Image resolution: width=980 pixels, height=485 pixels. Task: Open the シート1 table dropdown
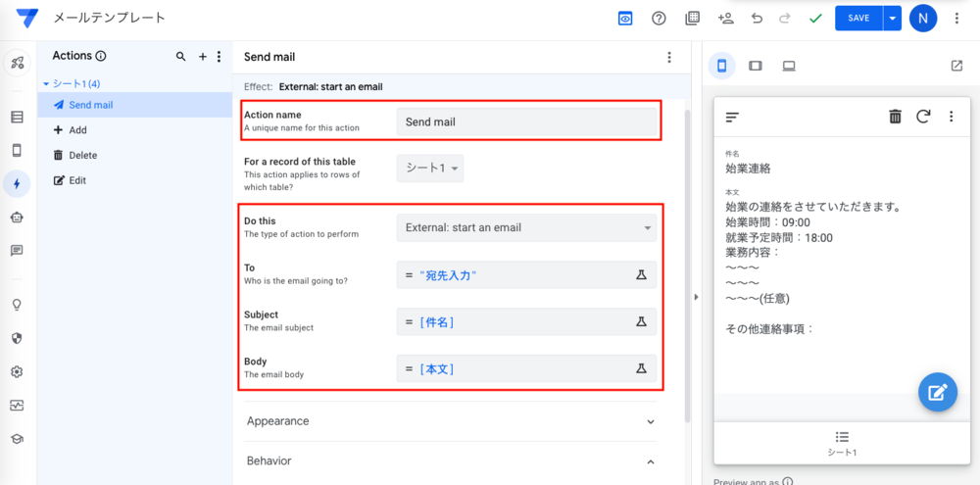(x=431, y=169)
